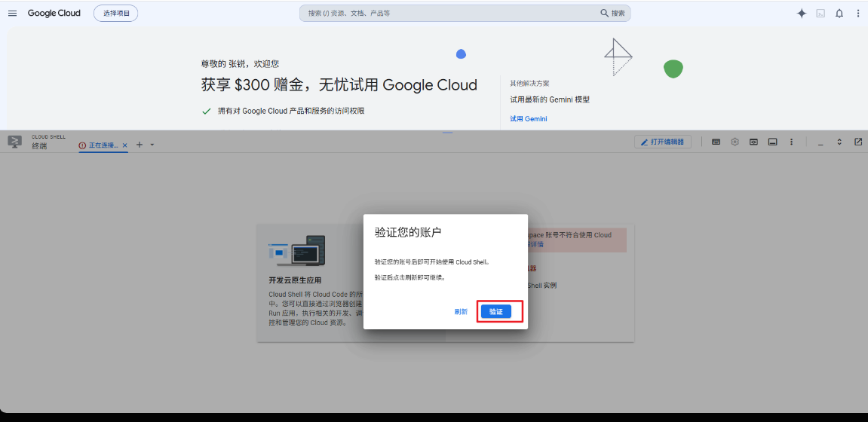Click the 刷新 button in the dialog
Image resolution: width=868 pixels, height=422 pixels.
click(461, 312)
